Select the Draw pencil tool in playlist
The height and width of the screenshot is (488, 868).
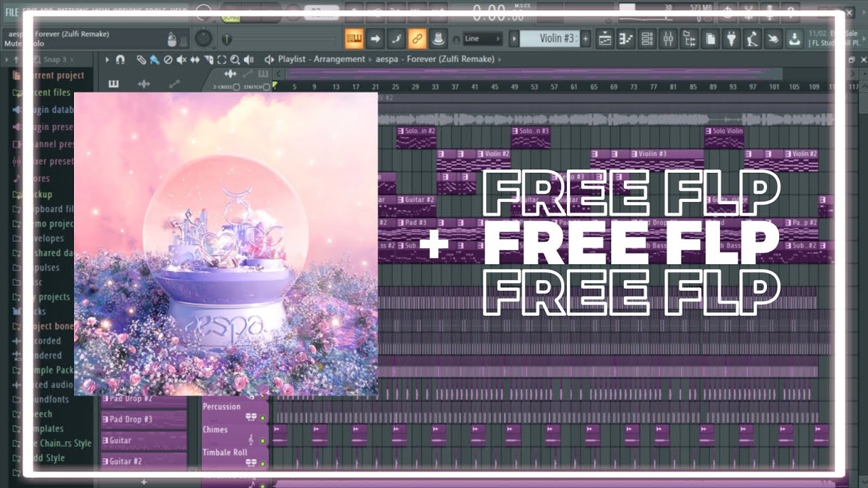pyautogui.click(x=141, y=60)
